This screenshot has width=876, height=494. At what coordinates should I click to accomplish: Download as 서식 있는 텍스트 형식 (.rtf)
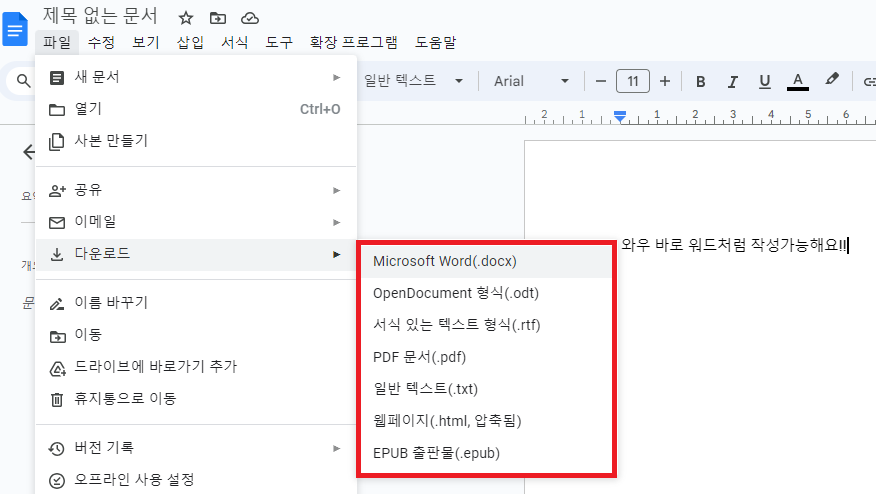486,325
